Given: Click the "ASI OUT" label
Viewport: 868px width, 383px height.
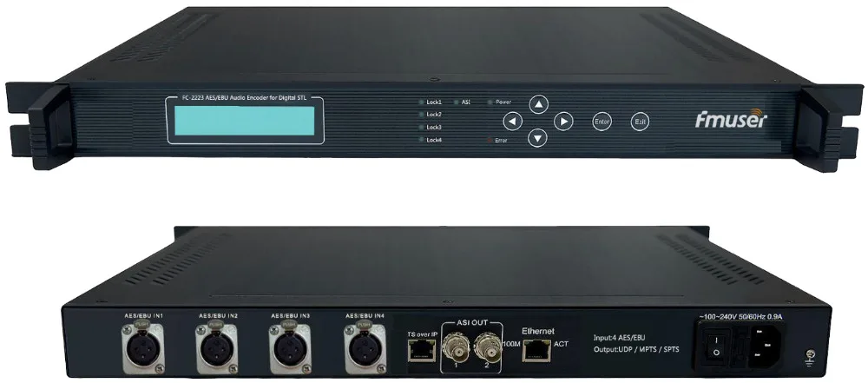Looking at the screenshot, I should (471, 322).
